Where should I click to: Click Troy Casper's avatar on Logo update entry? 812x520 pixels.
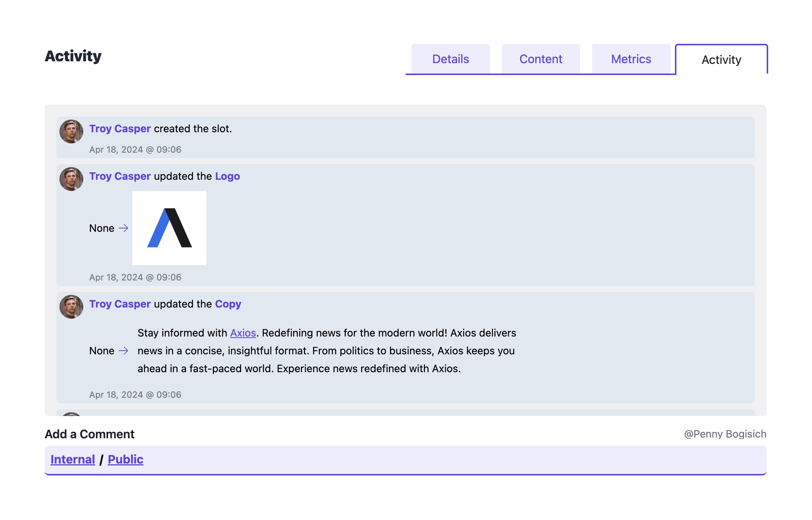pos(71,179)
